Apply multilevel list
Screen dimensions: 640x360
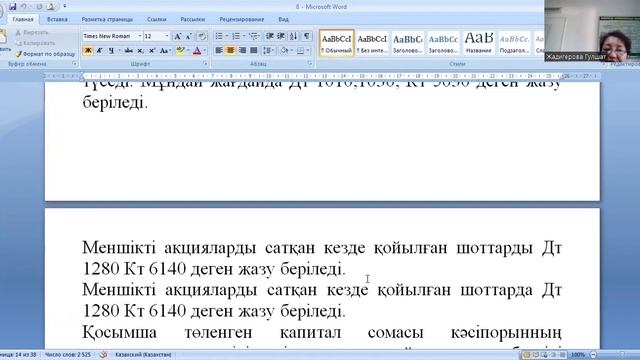(254, 36)
